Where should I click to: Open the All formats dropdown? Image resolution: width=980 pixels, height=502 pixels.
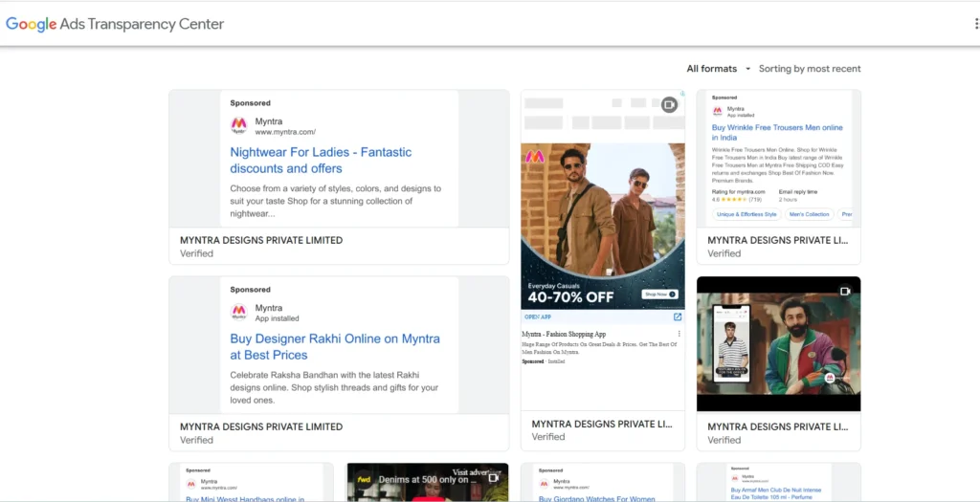718,69
